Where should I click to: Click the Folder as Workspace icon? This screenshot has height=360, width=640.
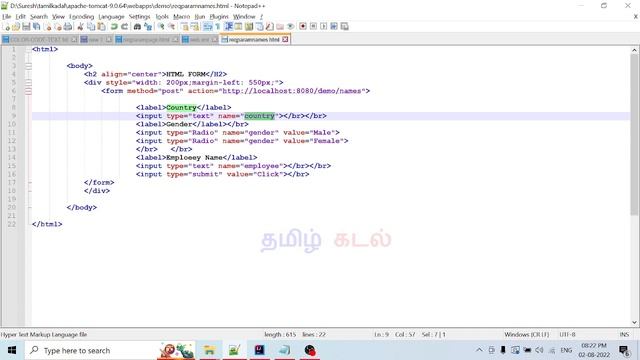(280, 27)
